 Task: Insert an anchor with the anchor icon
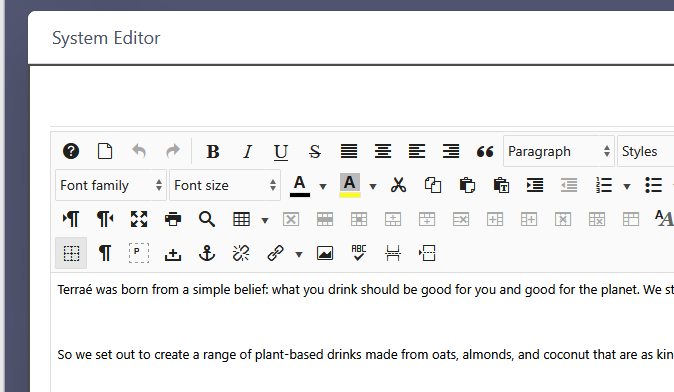pyautogui.click(x=207, y=254)
